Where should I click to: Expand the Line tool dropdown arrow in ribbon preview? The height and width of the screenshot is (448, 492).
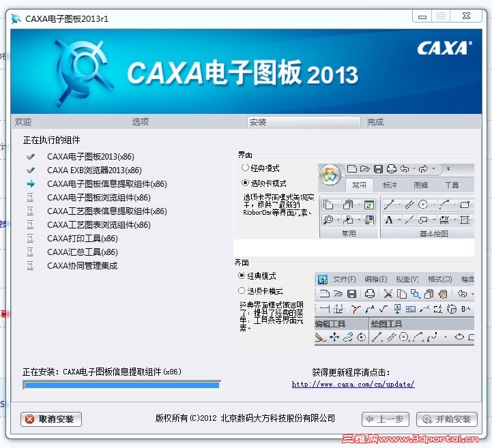point(399,205)
